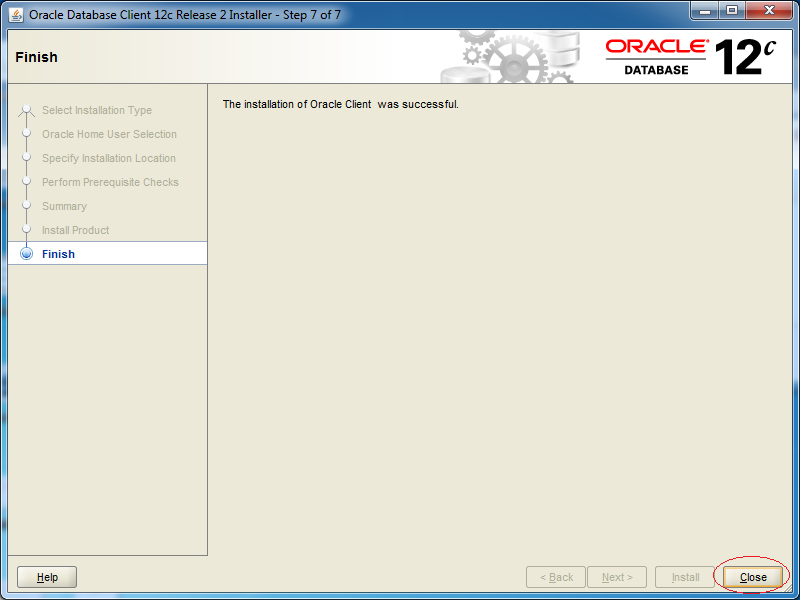Click the Java installer icon in title bar
This screenshot has width=800, height=600.
16,15
